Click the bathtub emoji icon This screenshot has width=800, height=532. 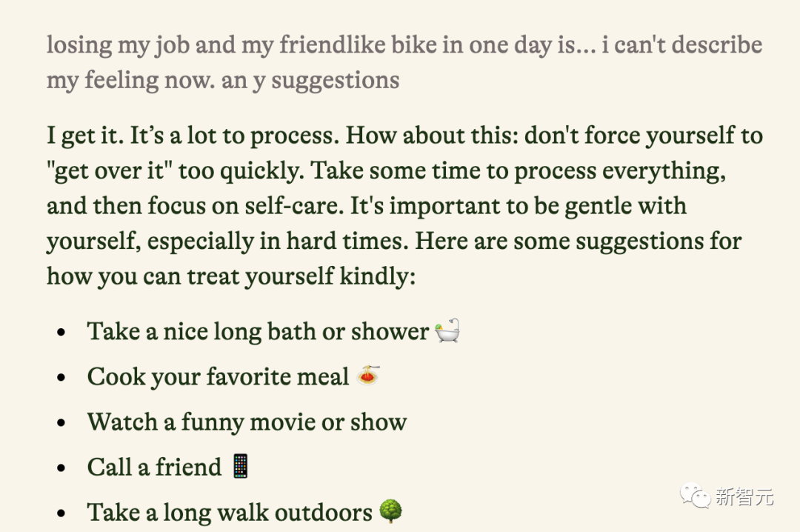click(447, 331)
